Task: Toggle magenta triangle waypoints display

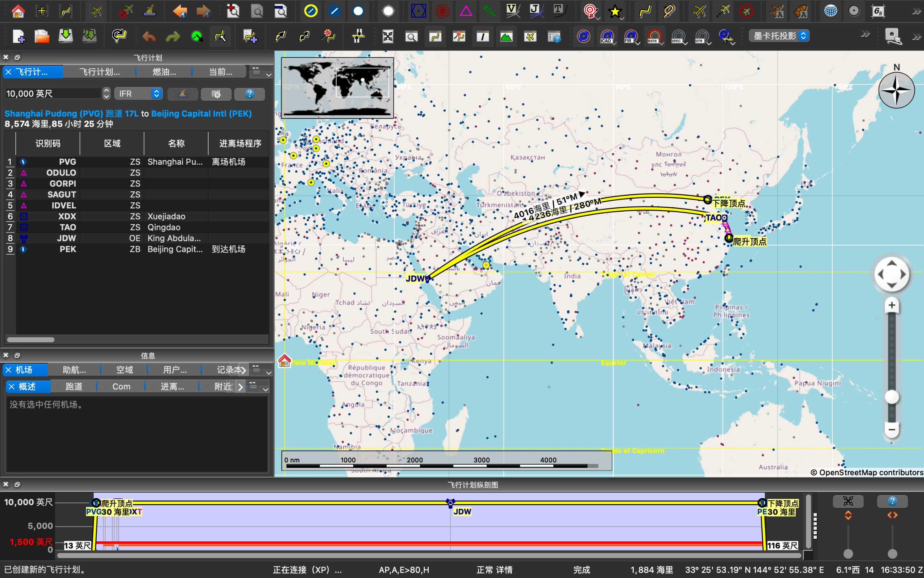Action: click(466, 11)
